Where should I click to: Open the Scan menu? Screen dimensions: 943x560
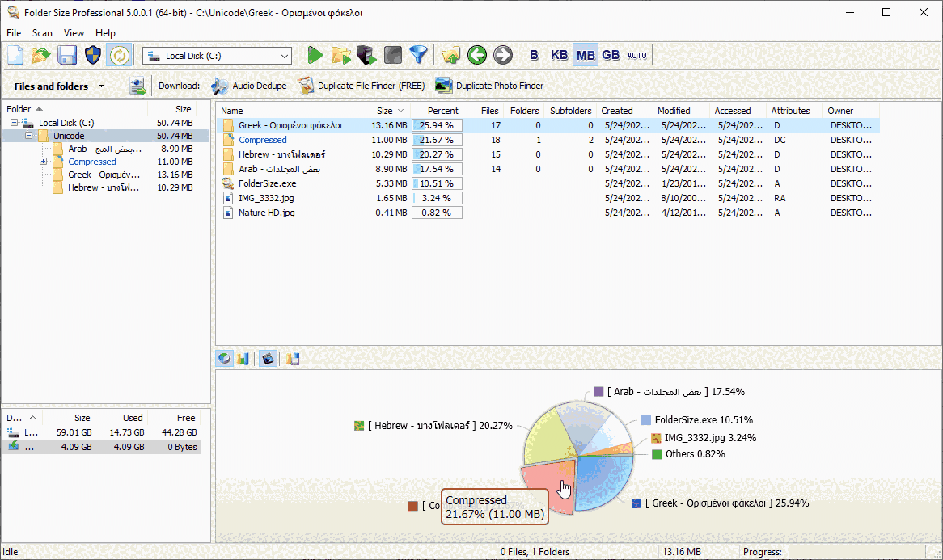point(42,33)
